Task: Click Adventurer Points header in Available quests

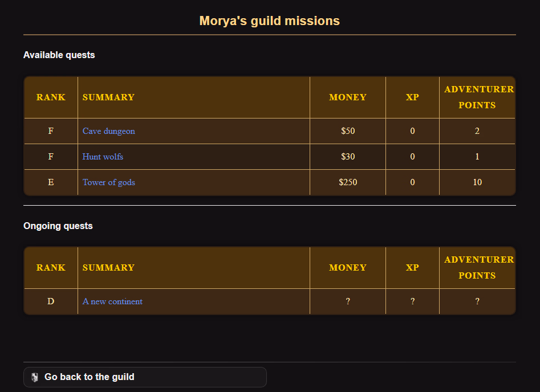Action: pyautogui.click(x=477, y=97)
